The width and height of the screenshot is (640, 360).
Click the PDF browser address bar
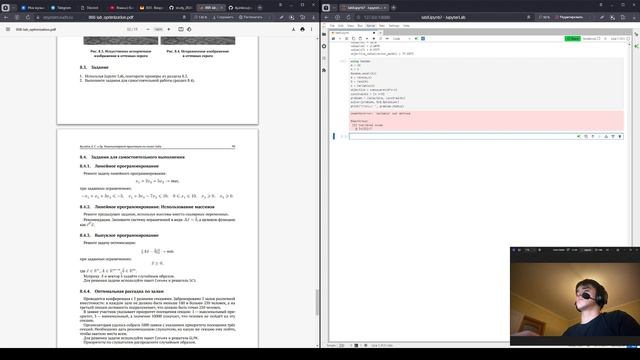pyautogui.click(x=110, y=18)
